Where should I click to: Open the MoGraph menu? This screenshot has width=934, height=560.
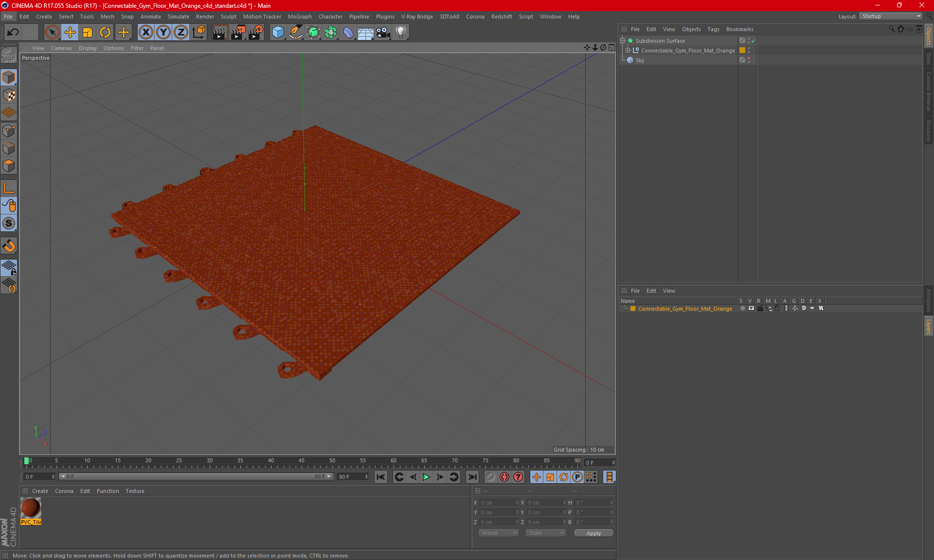point(300,17)
